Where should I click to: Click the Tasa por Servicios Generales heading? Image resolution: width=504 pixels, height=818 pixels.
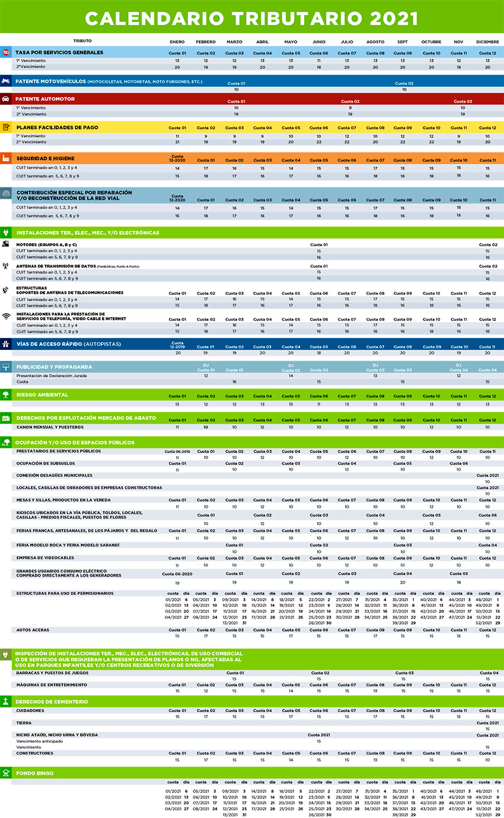[59, 52]
